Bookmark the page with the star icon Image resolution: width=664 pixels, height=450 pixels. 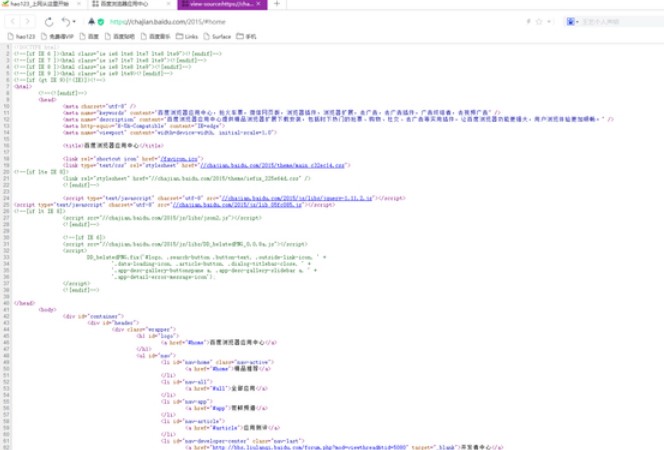pos(539,21)
